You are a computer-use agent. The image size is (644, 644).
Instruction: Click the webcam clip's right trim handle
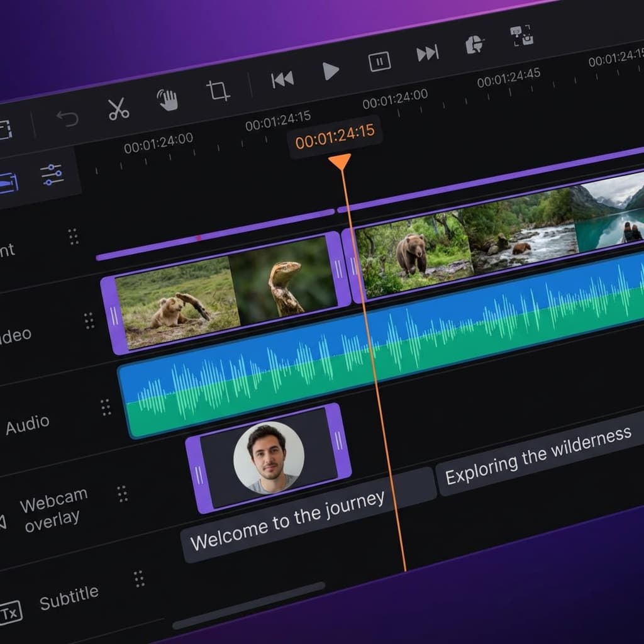338,441
